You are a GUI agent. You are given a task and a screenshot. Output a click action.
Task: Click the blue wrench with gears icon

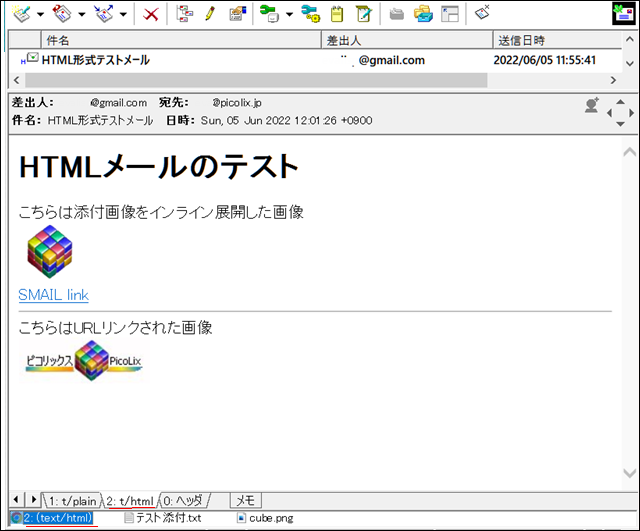(x=311, y=14)
